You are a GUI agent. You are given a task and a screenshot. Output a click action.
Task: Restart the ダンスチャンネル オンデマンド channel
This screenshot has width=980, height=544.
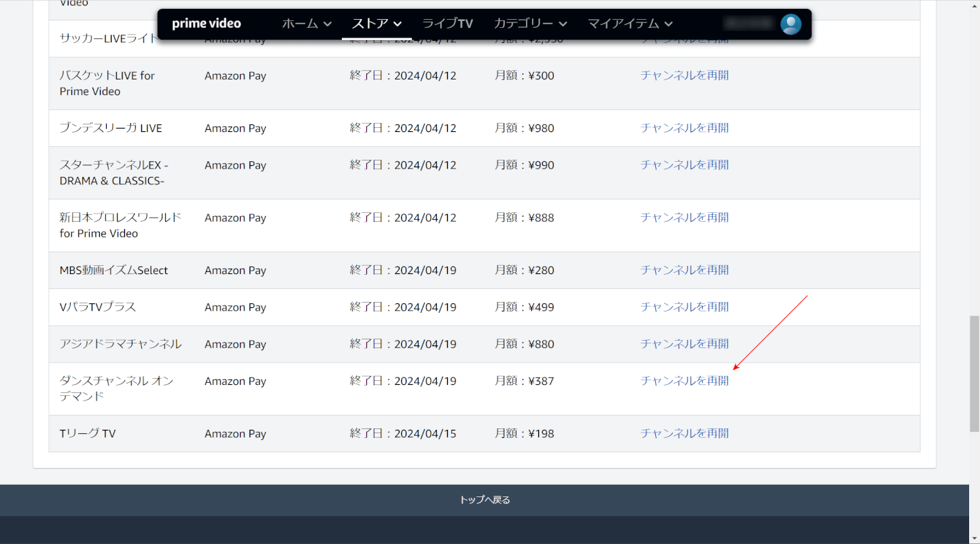pyautogui.click(x=684, y=381)
